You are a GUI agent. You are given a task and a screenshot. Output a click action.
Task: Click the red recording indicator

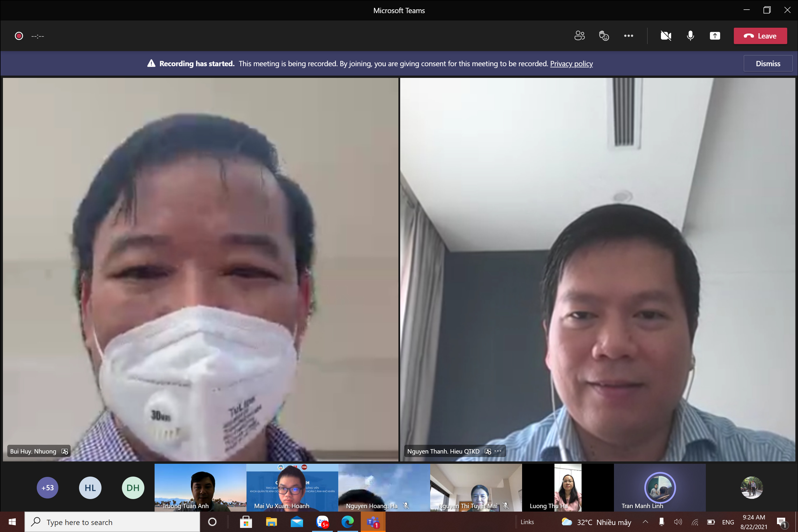[x=19, y=36]
